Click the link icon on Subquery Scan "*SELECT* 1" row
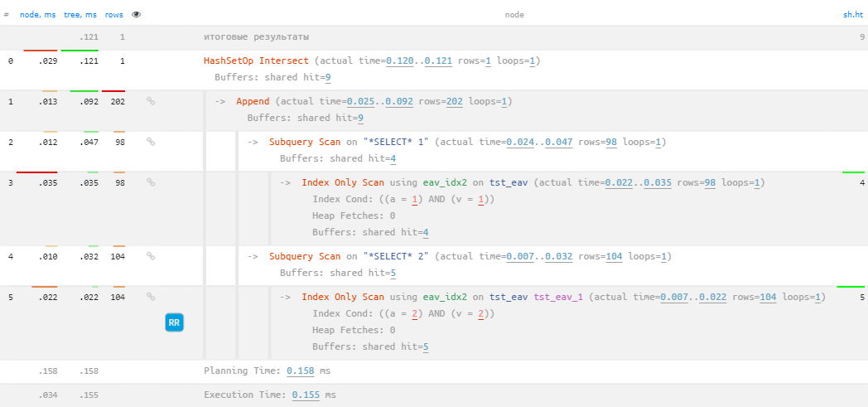Viewport: 868px width, 407px height. click(151, 142)
